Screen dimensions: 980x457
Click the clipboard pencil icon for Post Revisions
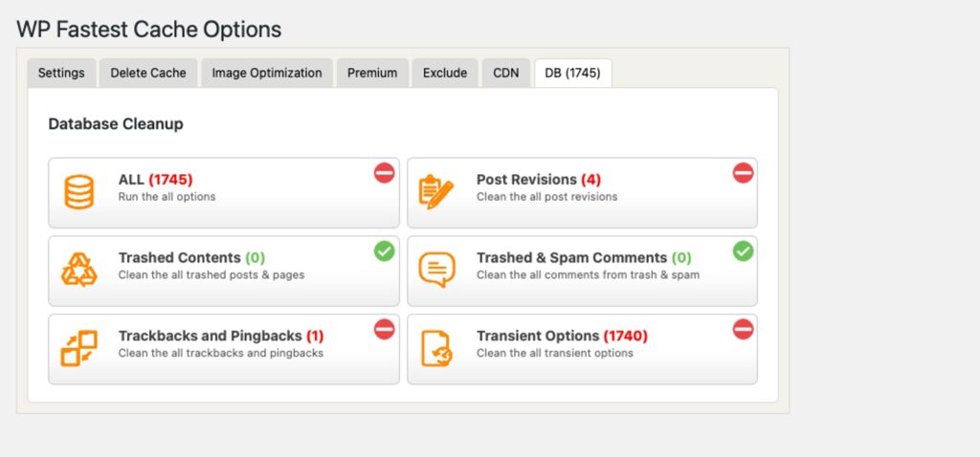coord(436,192)
